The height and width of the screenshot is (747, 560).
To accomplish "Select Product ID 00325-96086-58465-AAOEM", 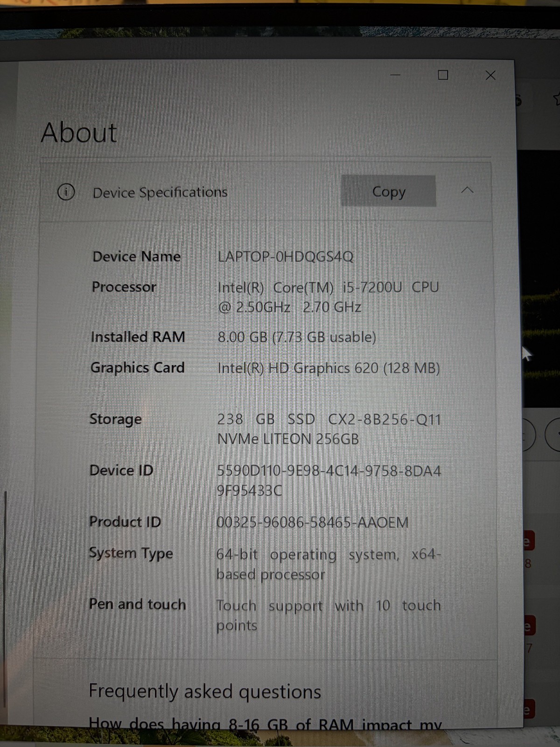I will 312,522.
